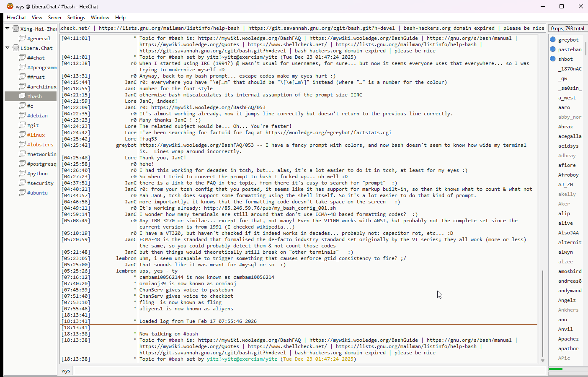Click the Xing-Hai-Zhai network server icon
Screen dimensions: 588x377
pos(15,29)
